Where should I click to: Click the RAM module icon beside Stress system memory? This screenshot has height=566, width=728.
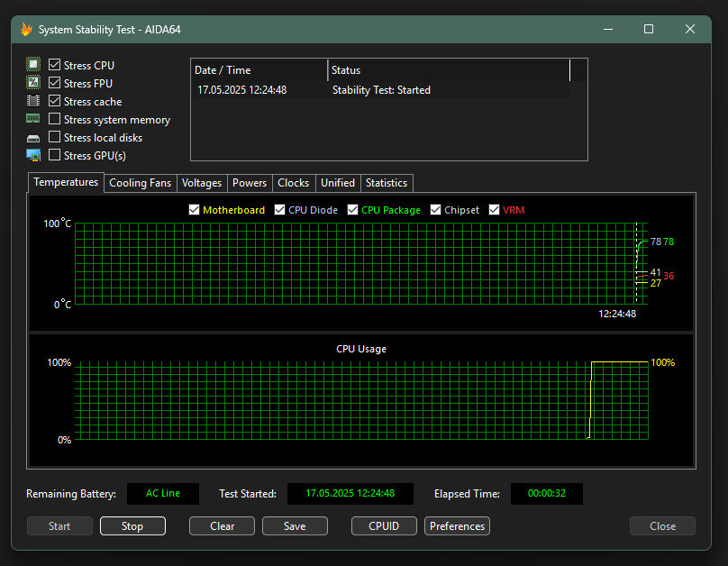click(33, 119)
